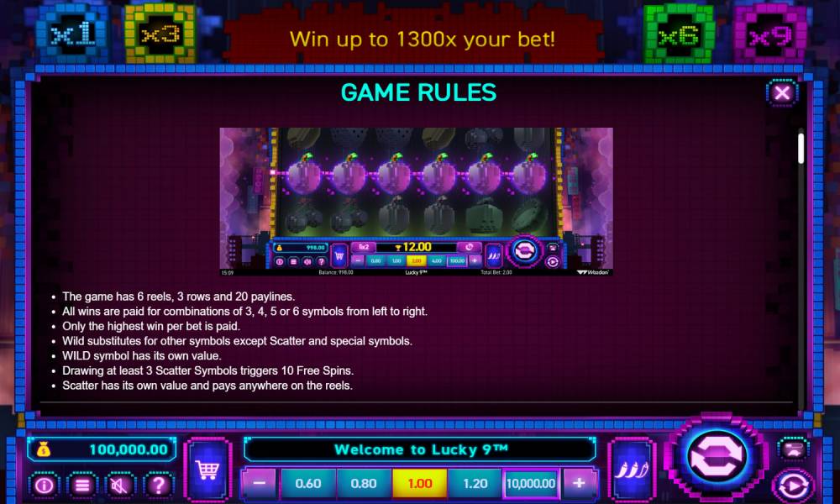The image size is (840, 504).
Task: Click the shopping cart buy icon
Action: [207, 470]
